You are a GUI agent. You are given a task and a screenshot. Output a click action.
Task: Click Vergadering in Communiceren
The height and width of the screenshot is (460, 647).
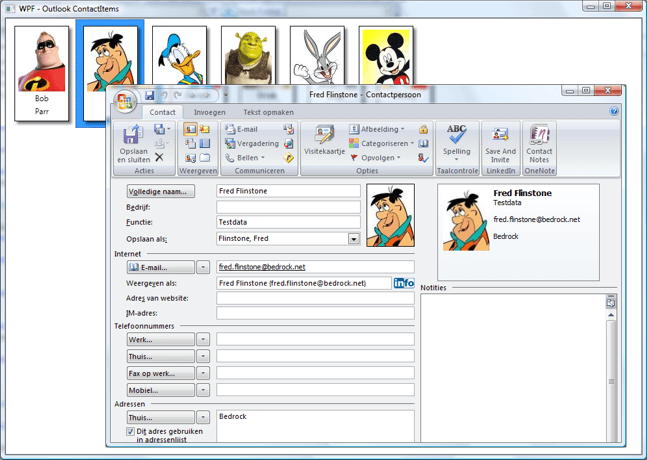[252, 144]
